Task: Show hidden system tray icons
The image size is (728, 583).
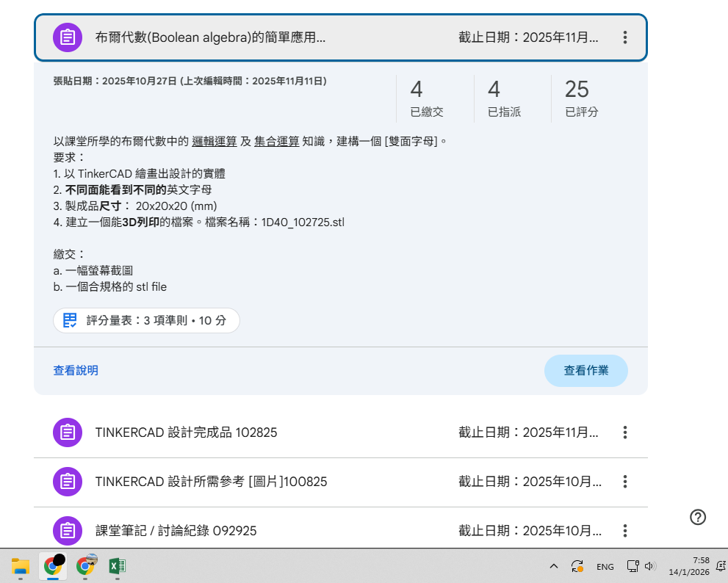Action: click(554, 566)
